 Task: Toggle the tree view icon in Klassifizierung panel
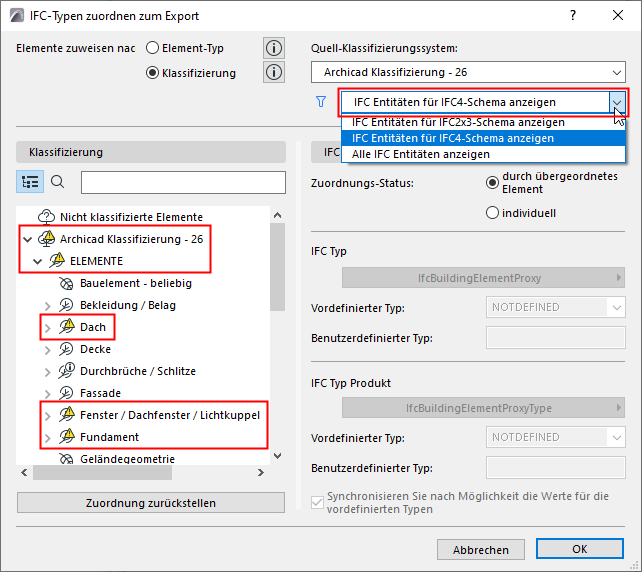pyautogui.click(x=30, y=182)
